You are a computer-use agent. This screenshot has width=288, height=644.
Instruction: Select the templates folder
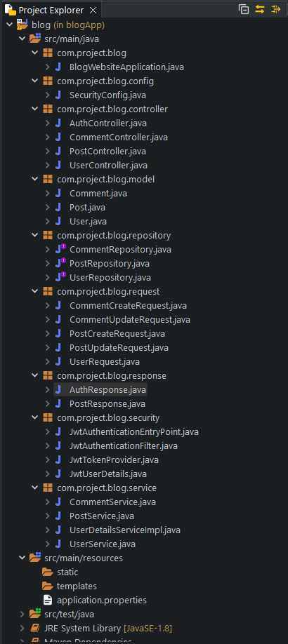77,586
